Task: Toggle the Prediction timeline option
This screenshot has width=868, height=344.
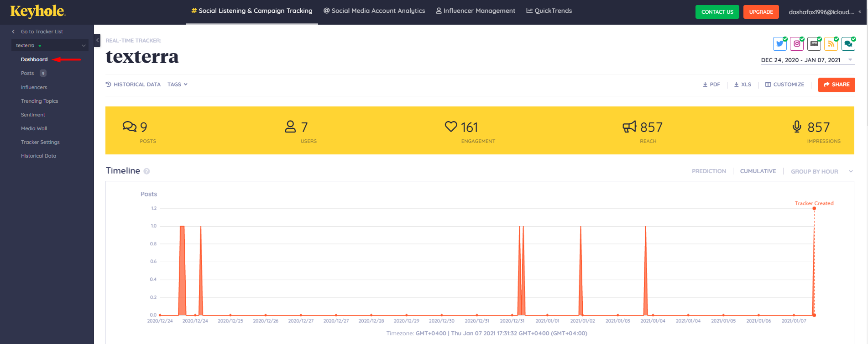Action: [x=709, y=171]
